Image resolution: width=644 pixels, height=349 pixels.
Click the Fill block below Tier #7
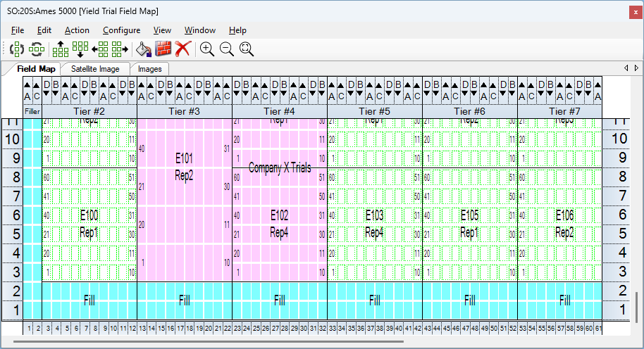click(560, 300)
